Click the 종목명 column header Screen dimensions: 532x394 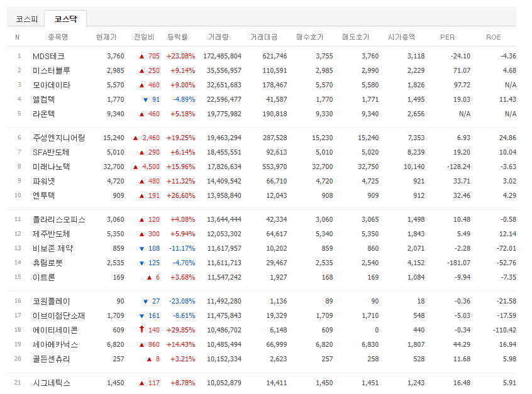coord(58,37)
